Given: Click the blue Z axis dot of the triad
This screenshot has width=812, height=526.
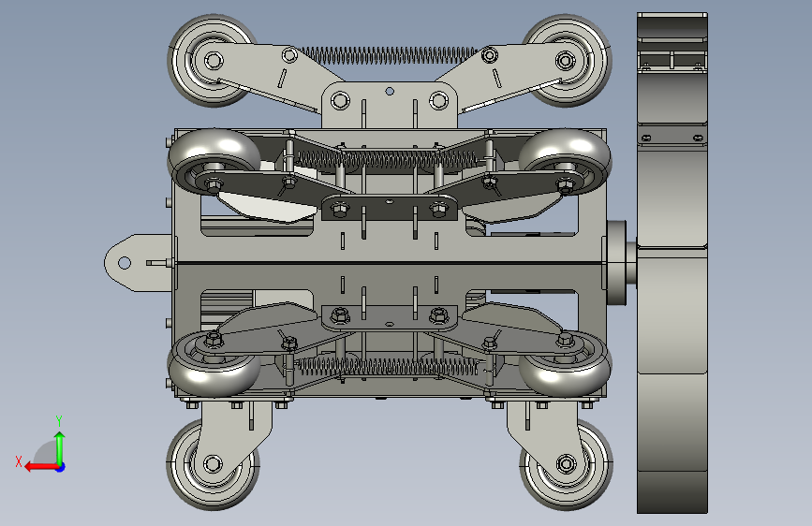Looking at the screenshot, I should [x=61, y=467].
